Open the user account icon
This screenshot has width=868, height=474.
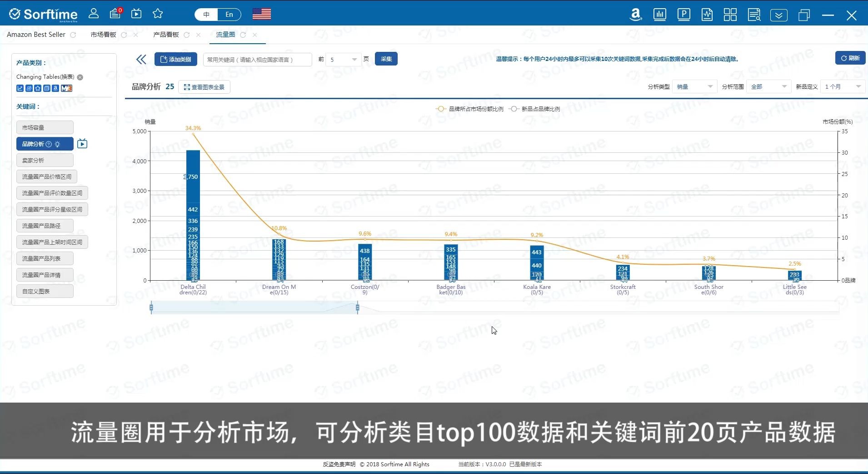[x=94, y=14]
